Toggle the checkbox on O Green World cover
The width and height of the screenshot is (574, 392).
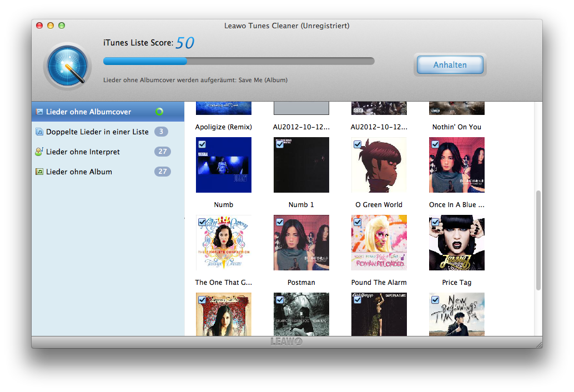point(358,144)
